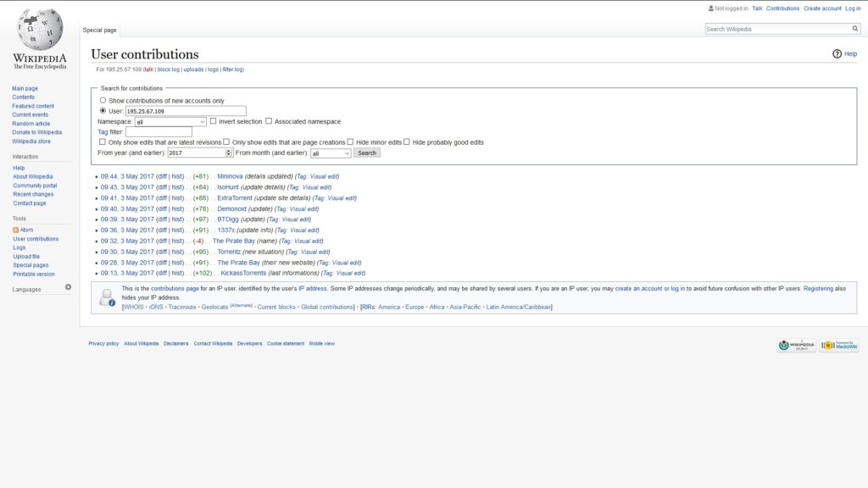
Task: Enable Only show edits that are page creations
Action: tap(225, 141)
